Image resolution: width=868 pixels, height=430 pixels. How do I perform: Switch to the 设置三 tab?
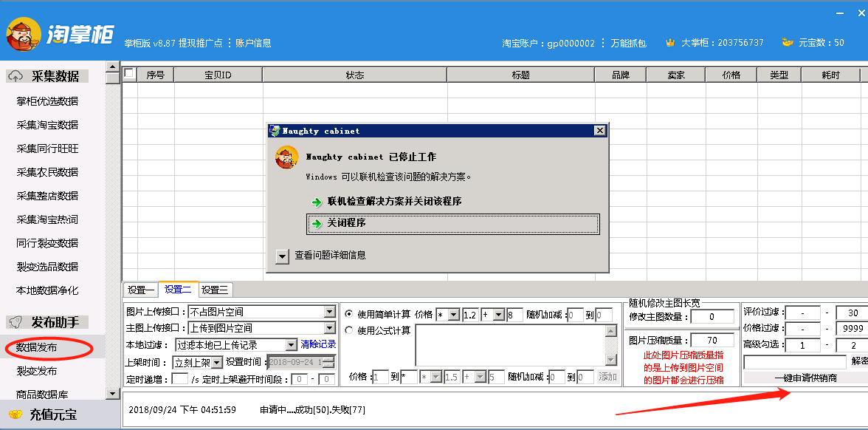[215, 290]
